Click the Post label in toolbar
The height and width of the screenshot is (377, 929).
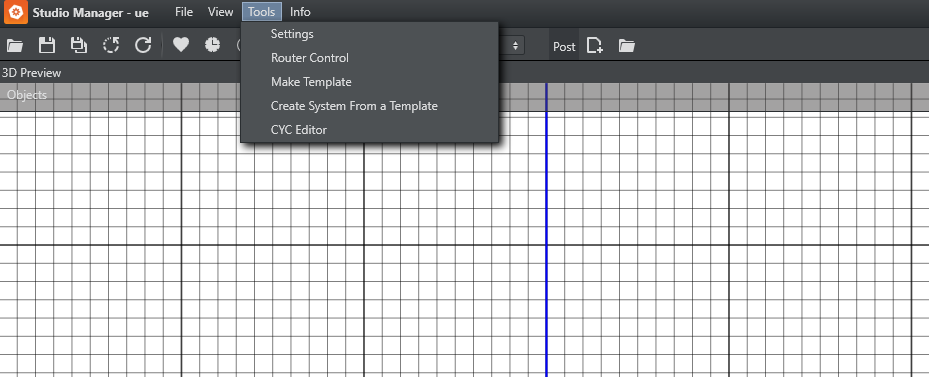[x=564, y=47]
